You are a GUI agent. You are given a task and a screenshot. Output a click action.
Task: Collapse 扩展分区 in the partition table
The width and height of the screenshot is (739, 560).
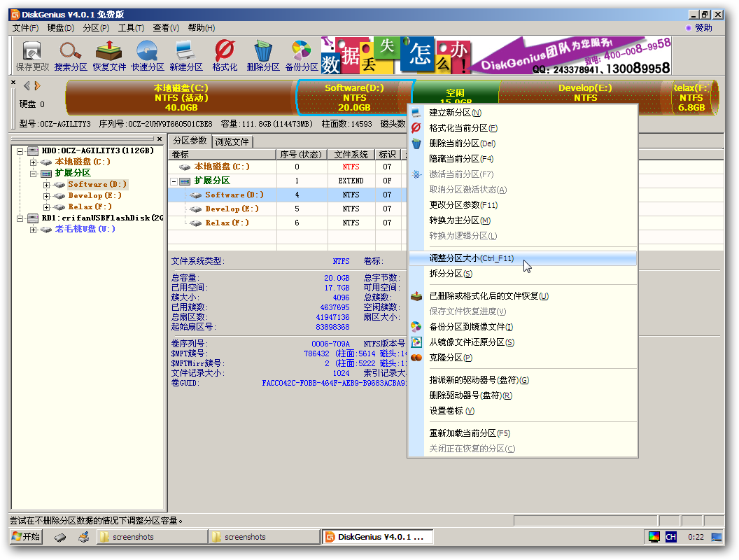tap(174, 181)
